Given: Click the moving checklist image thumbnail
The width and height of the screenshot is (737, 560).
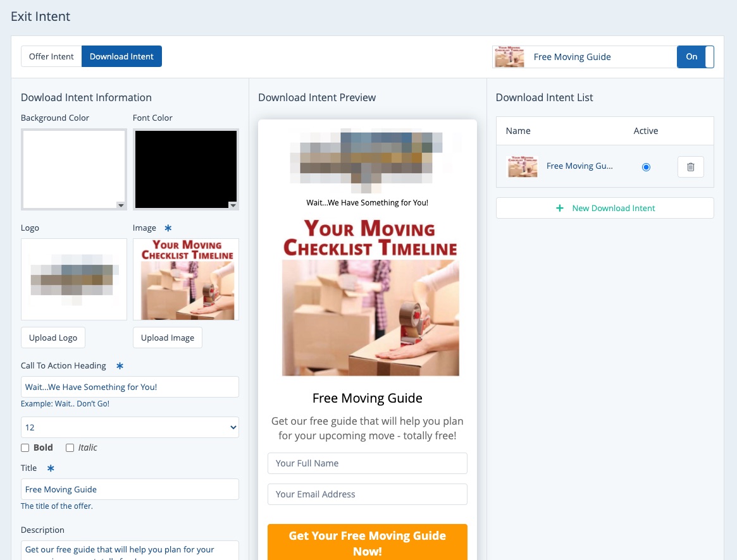Looking at the screenshot, I should pyautogui.click(x=186, y=279).
